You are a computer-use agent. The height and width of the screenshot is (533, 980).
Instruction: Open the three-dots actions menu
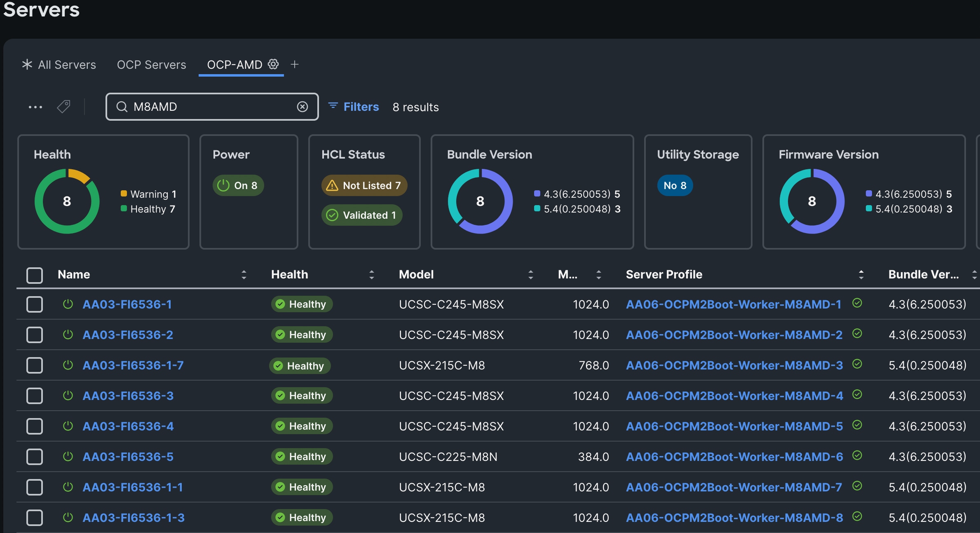[x=35, y=107]
